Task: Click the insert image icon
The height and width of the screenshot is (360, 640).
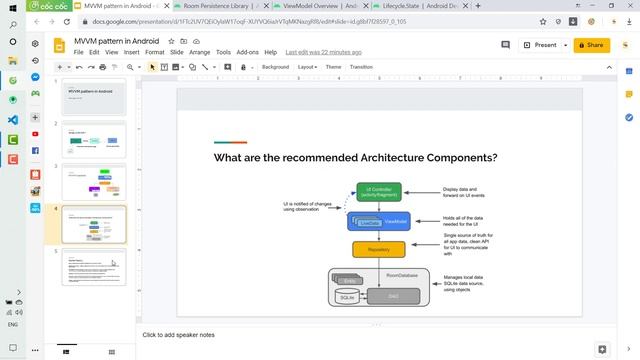Action: coord(176,67)
